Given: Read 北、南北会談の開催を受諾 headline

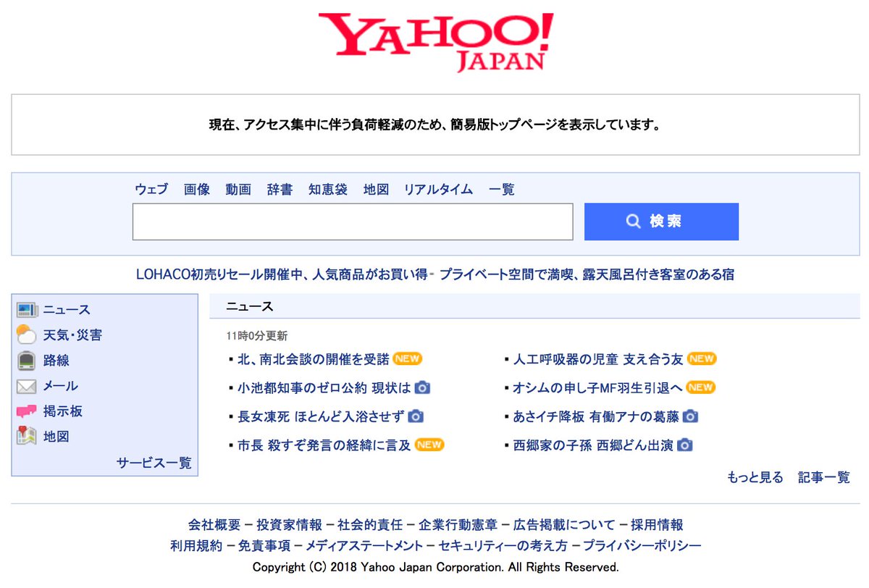Looking at the screenshot, I should click(314, 358).
